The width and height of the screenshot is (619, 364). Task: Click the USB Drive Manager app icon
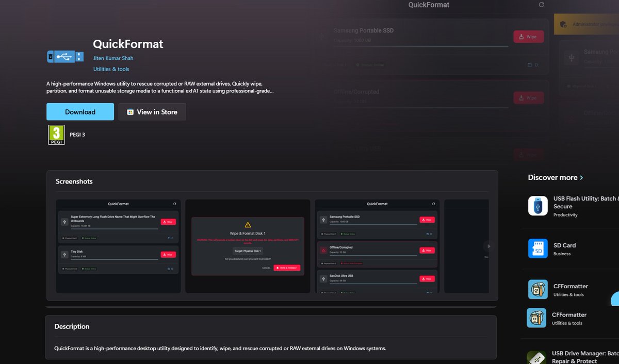point(536,357)
